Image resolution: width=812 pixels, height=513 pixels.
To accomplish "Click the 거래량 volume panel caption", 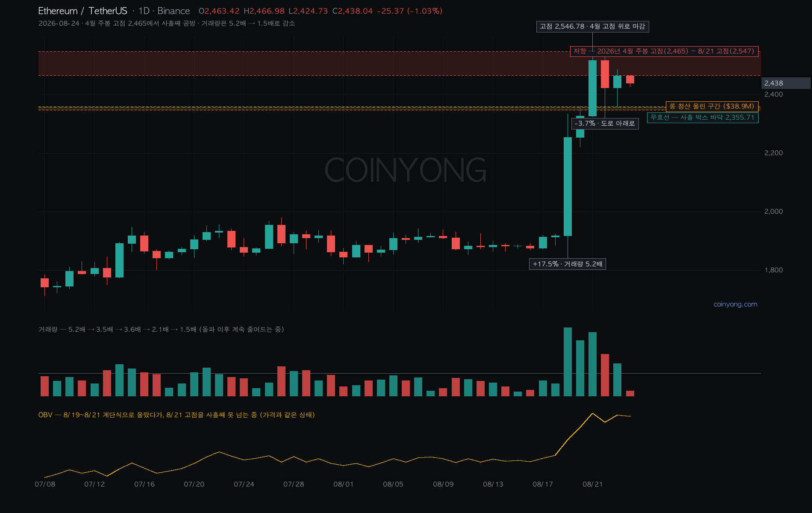I will tap(161, 329).
